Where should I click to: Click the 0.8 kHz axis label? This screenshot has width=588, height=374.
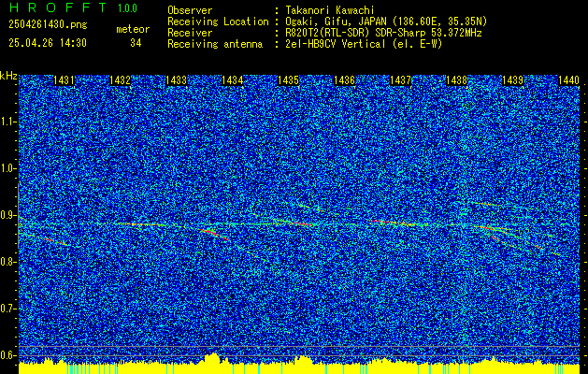(x=7, y=262)
